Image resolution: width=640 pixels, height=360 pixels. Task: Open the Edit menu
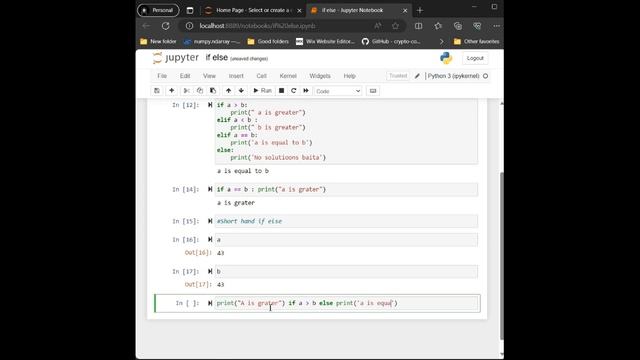point(185,76)
